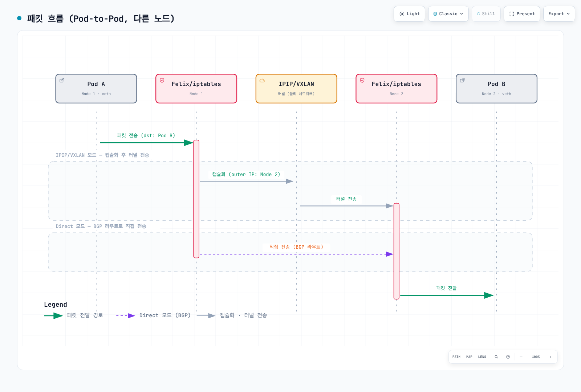Click the fullscreen brackets icon in Present
Viewport: 581px width, 392px height.
512,14
